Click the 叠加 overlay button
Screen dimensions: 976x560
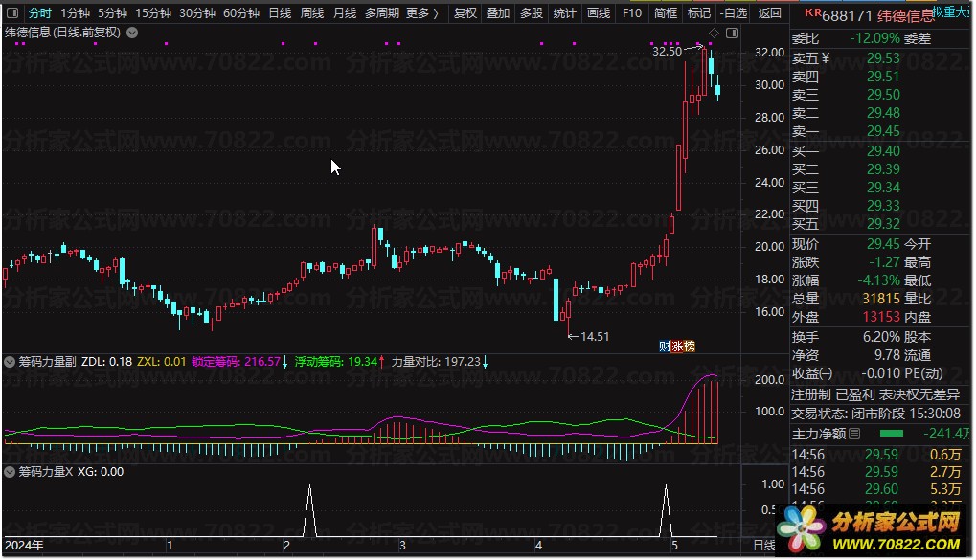(498, 13)
